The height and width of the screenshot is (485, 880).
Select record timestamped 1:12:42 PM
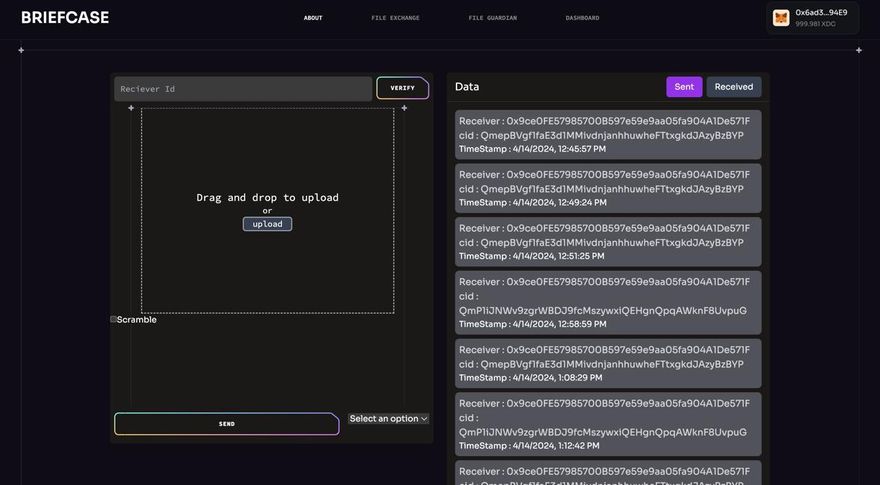pyautogui.click(x=608, y=424)
